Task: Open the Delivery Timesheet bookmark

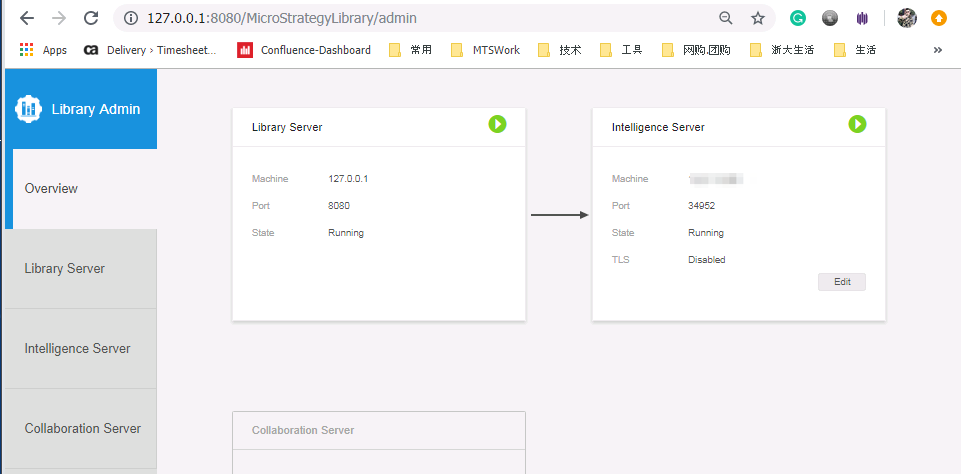Action: point(150,50)
